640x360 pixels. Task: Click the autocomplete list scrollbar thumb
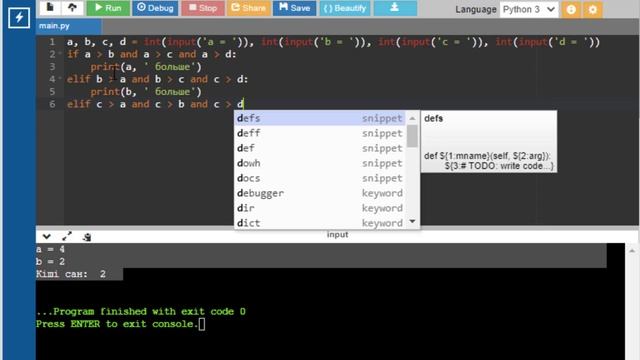tap(412, 136)
